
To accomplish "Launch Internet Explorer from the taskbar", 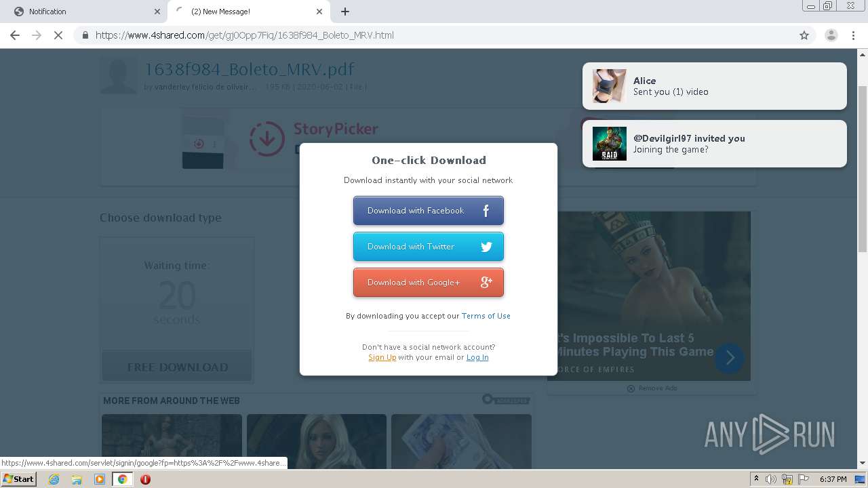I will click(54, 479).
